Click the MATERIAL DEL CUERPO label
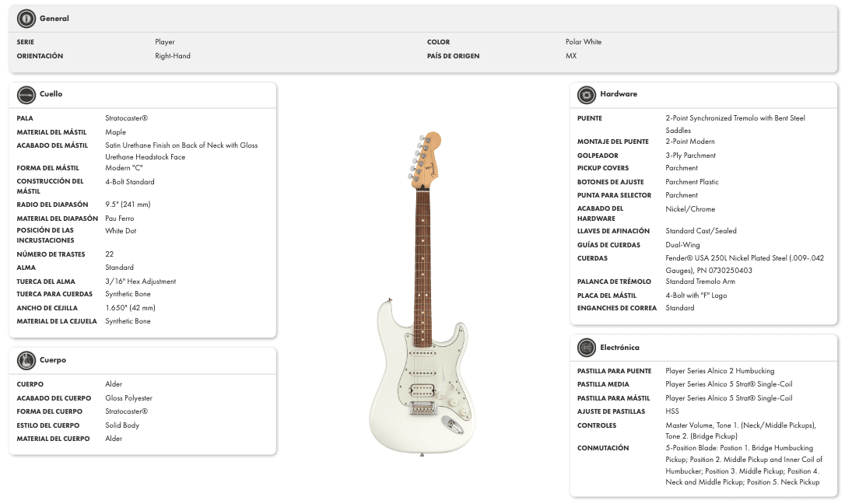This screenshot has width=845, height=504. point(54,439)
